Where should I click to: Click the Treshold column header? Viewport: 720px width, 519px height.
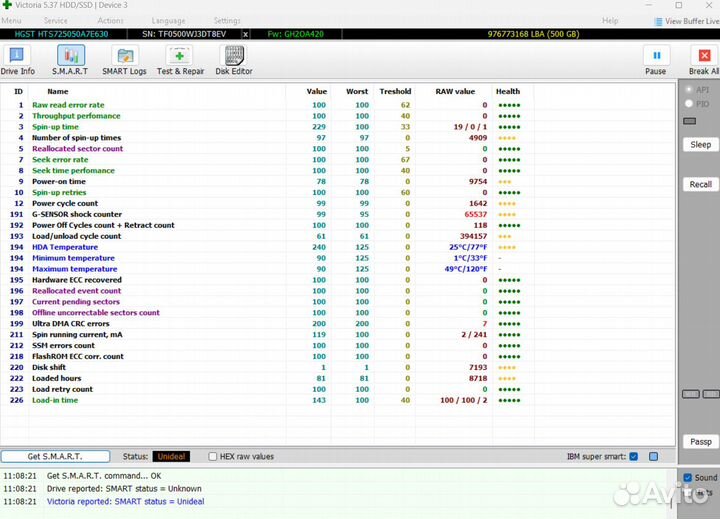tap(395, 91)
